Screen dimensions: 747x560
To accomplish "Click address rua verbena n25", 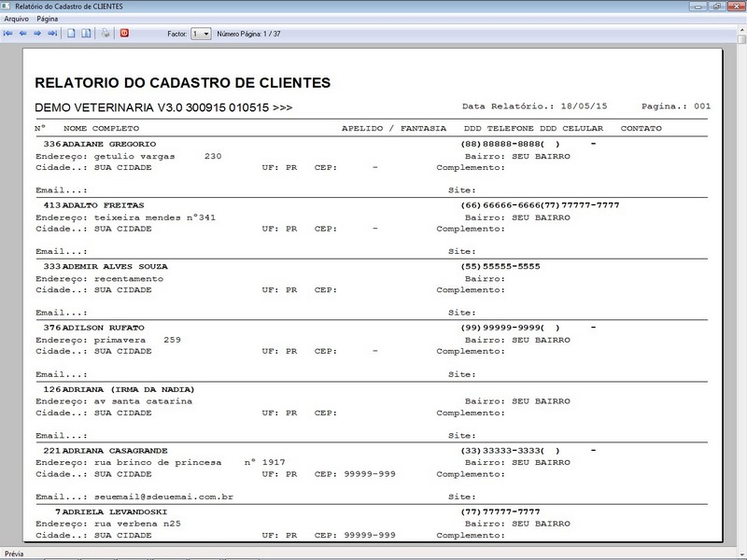I will (137, 524).
